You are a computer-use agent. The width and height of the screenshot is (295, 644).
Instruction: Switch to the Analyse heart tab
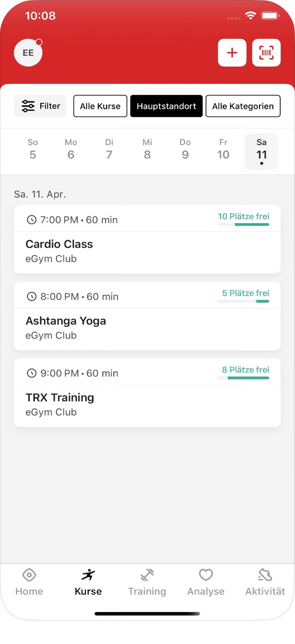click(206, 582)
